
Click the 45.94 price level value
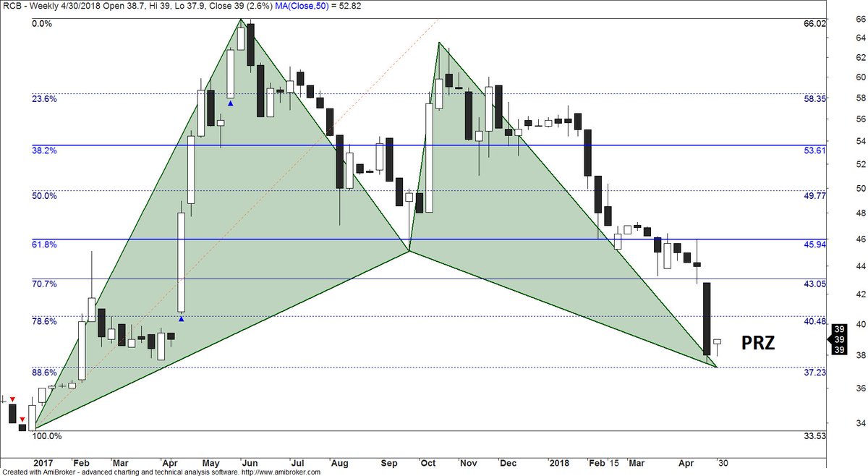(x=814, y=245)
